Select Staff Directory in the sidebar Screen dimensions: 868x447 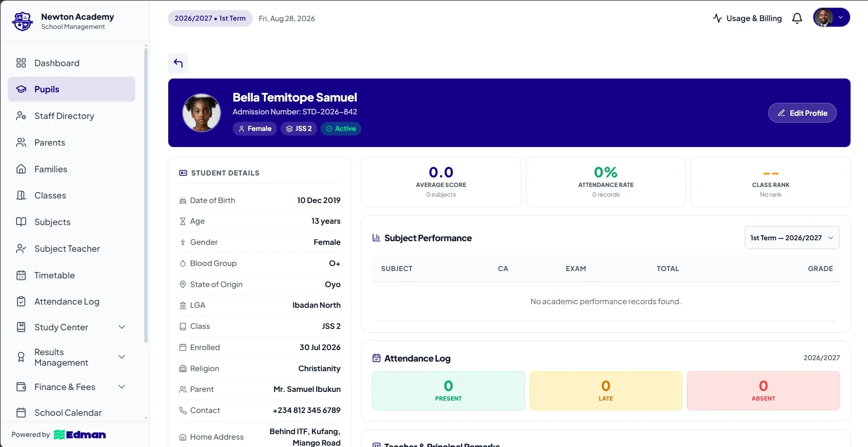coord(71,116)
